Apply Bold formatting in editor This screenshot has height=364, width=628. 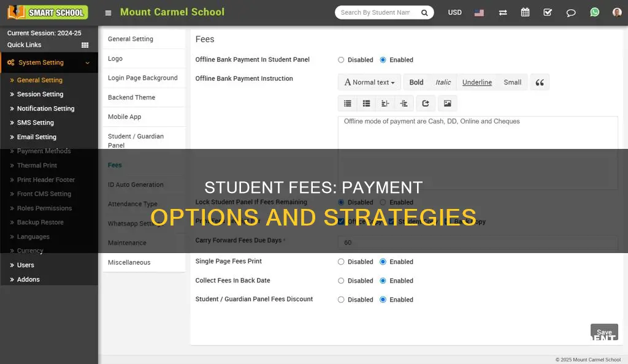[416, 82]
